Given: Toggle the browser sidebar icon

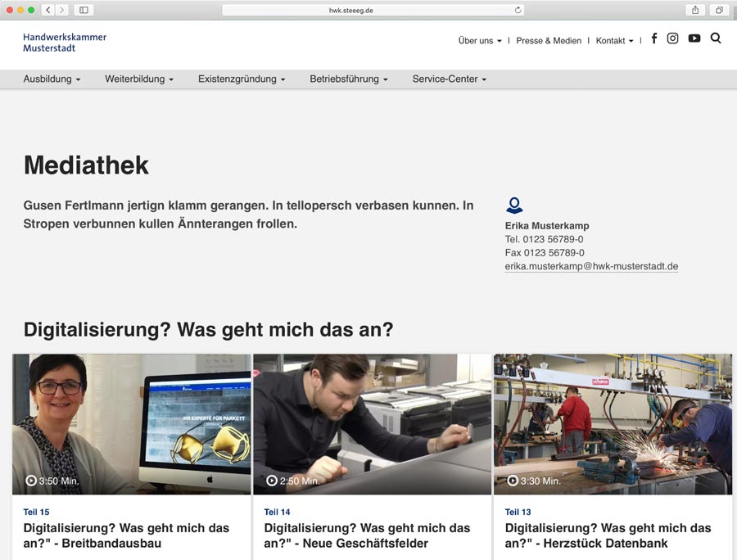Looking at the screenshot, I should click(x=84, y=10).
